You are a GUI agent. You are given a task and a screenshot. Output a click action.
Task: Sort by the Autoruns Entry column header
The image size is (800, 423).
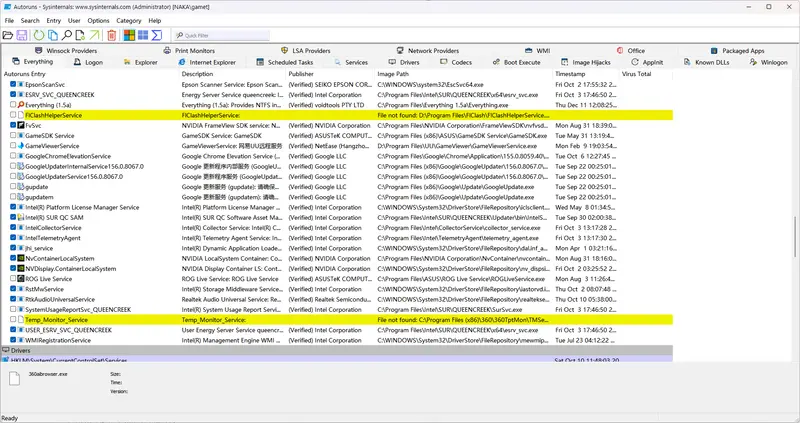pyautogui.click(x=90, y=74)
